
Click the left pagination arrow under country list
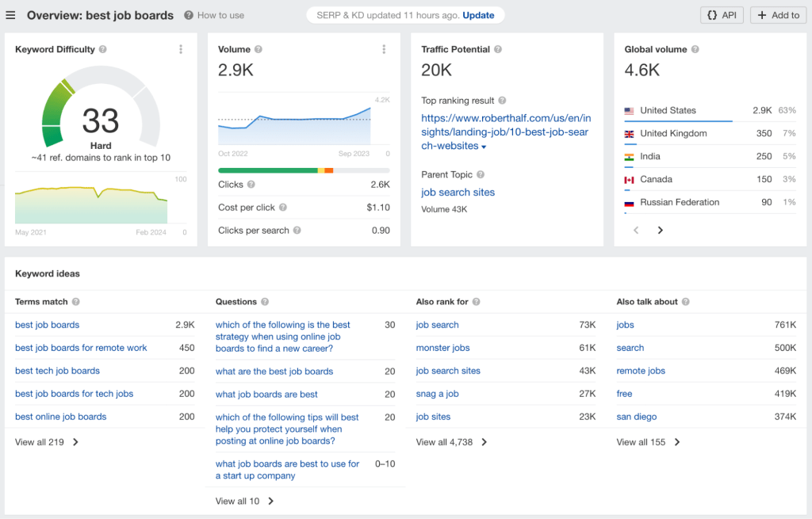636,230
